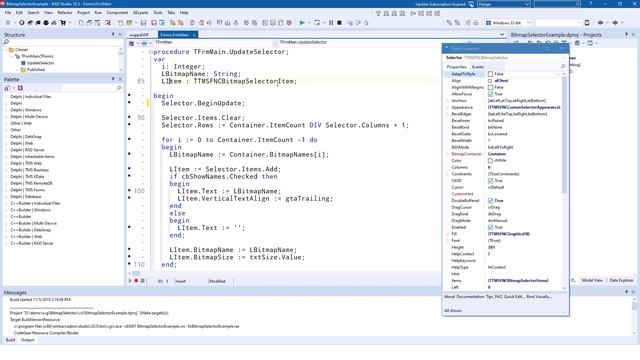Click the title bar search input field
The image size is (640, 360).
pos(557,4)
